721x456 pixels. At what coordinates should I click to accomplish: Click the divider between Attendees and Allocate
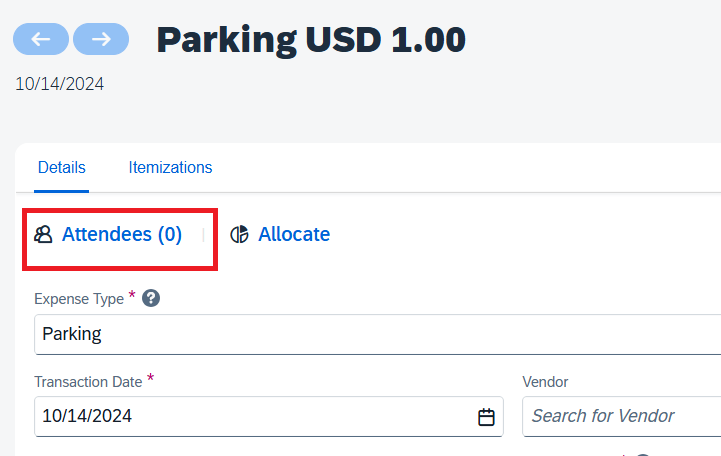(x=203, y=235)
